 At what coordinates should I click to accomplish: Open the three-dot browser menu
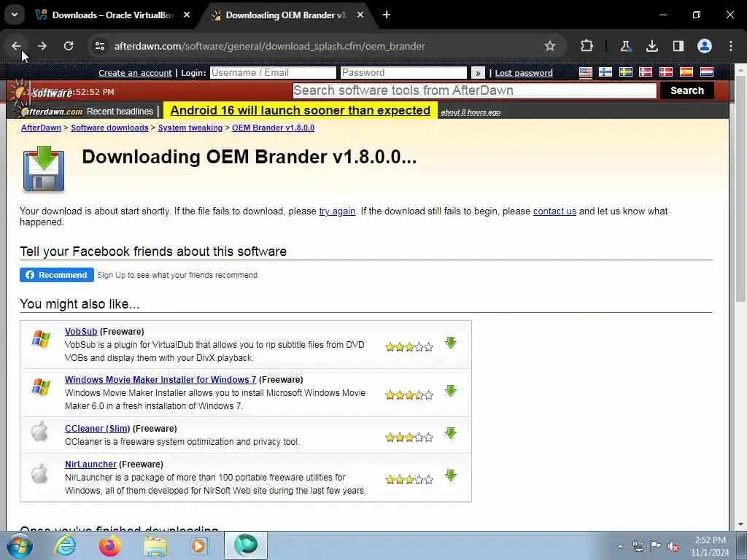(x=731, y=46)
